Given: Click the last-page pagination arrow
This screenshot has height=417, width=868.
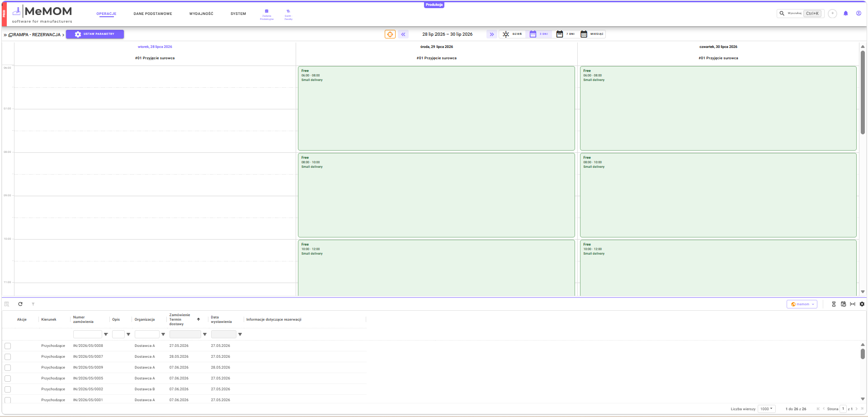Looking at the screenshot, I should (x=862, y=409).
